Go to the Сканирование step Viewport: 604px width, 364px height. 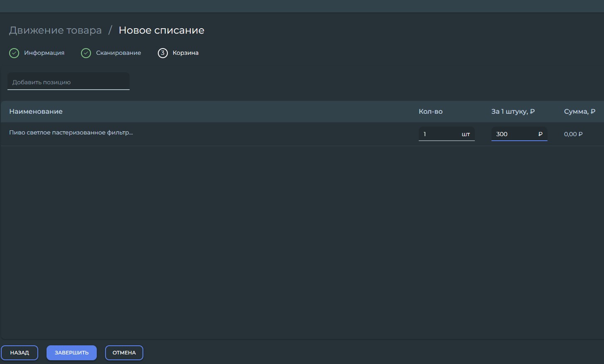point(118,53)
